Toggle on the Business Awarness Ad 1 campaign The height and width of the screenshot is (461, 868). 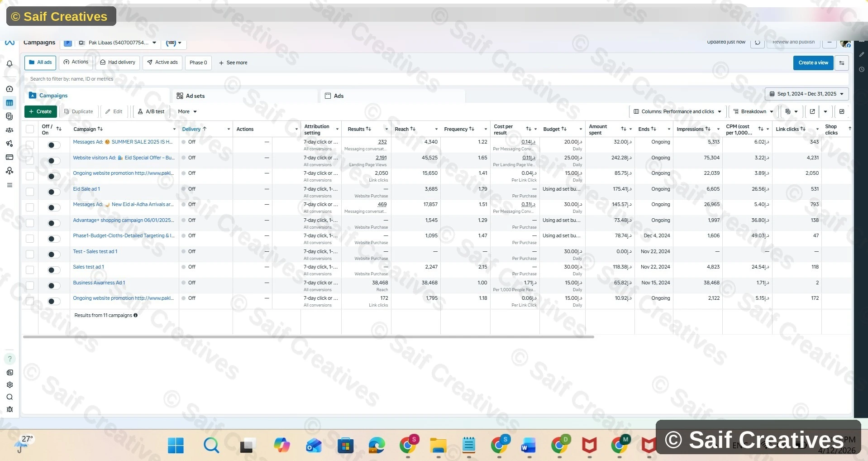[54, 286]
